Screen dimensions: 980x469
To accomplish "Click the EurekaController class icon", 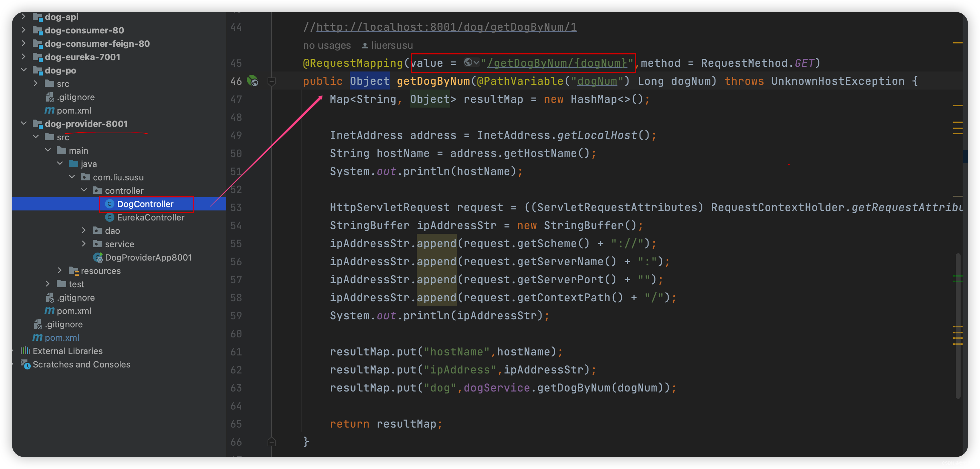I will pyautogui.click(x=109, y=217).
